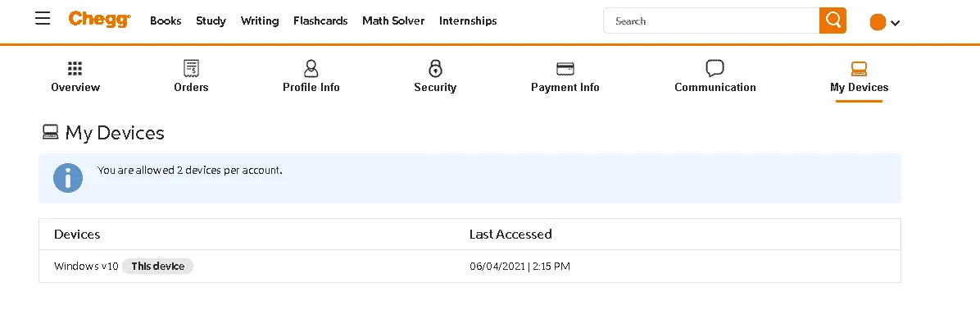Click the blue info icon in banner

coord(68,178)
